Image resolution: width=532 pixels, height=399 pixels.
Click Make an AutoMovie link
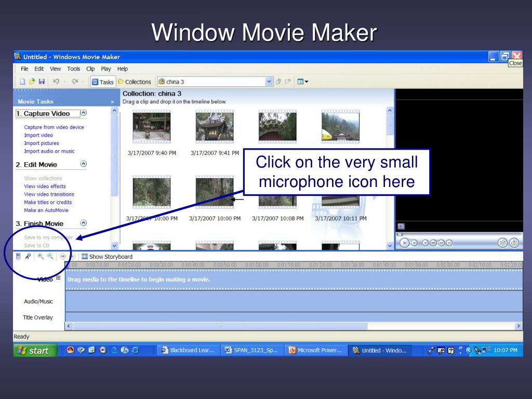tap(46, 210)
